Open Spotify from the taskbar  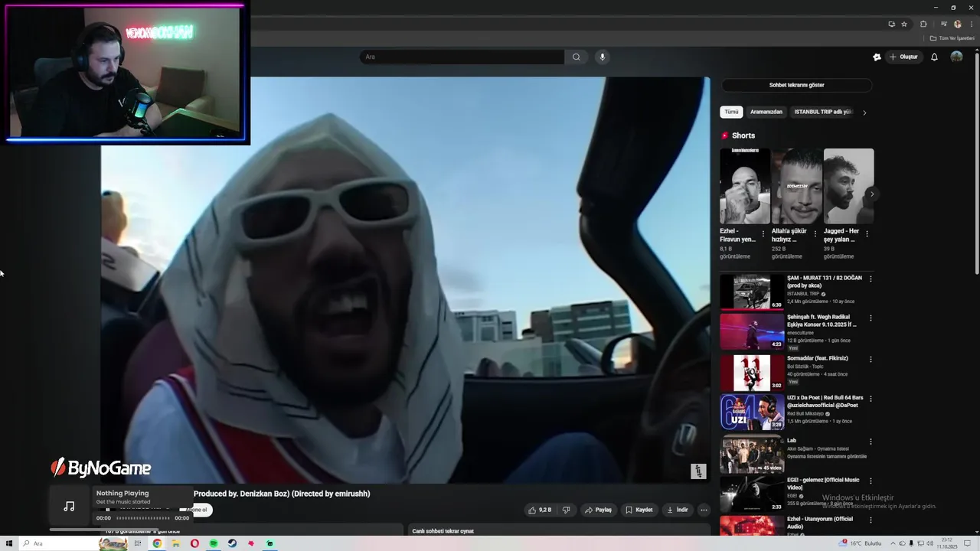(x=214, y=543)
